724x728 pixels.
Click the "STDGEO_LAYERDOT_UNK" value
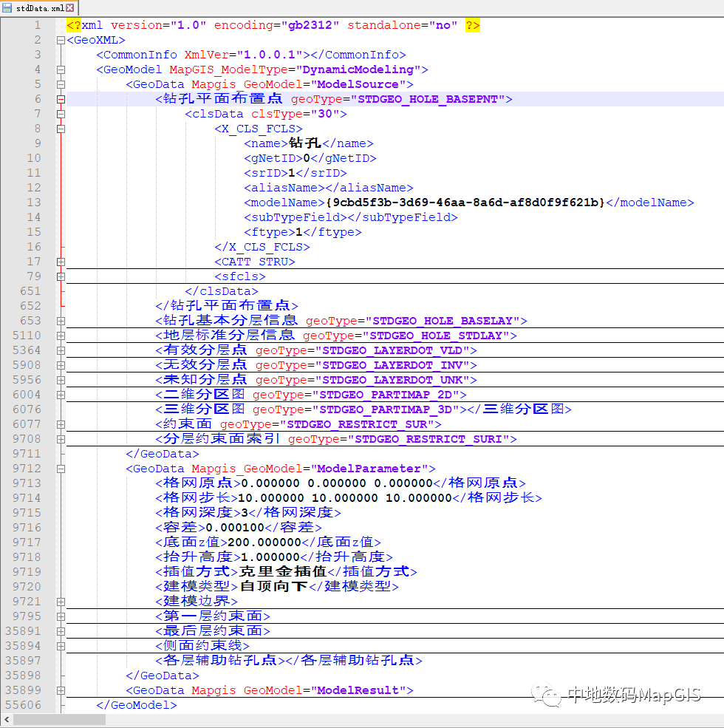click(x=392, y=380)
